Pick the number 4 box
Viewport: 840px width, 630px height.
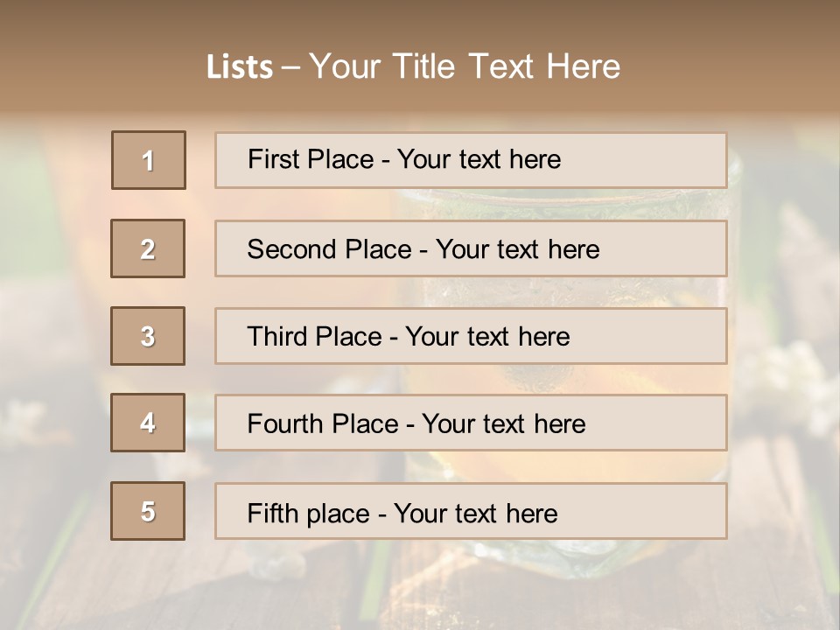[x=148, y=423]
